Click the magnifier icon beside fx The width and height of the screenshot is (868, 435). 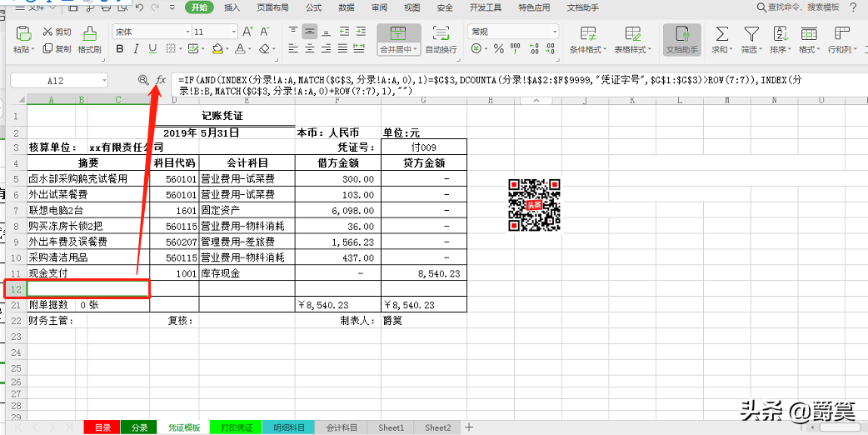point(143,80)
